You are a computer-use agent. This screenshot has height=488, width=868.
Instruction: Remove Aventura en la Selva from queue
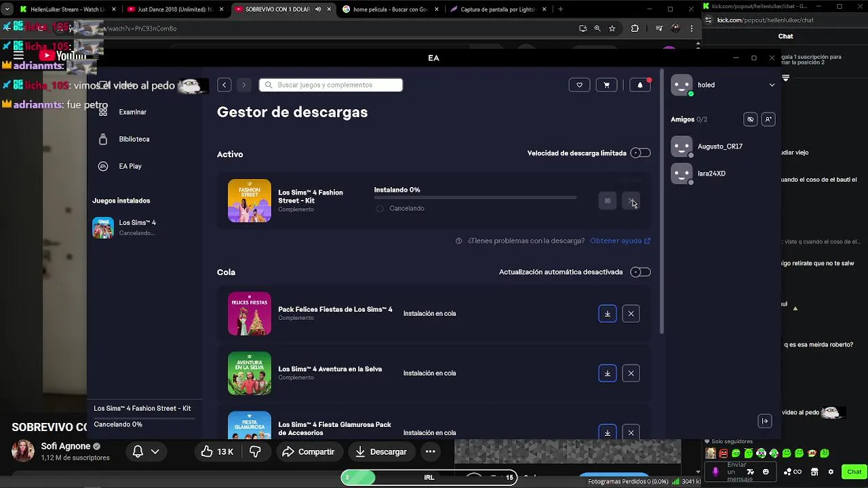coord(631,373)
